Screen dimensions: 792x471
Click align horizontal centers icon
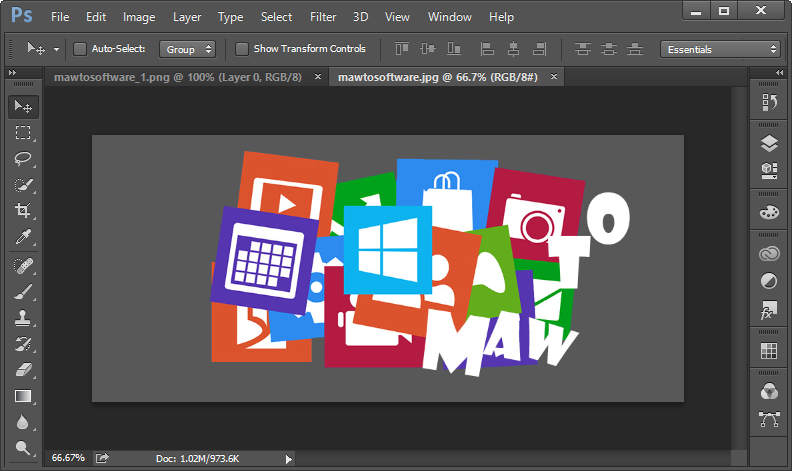click(x=513, y=49)
